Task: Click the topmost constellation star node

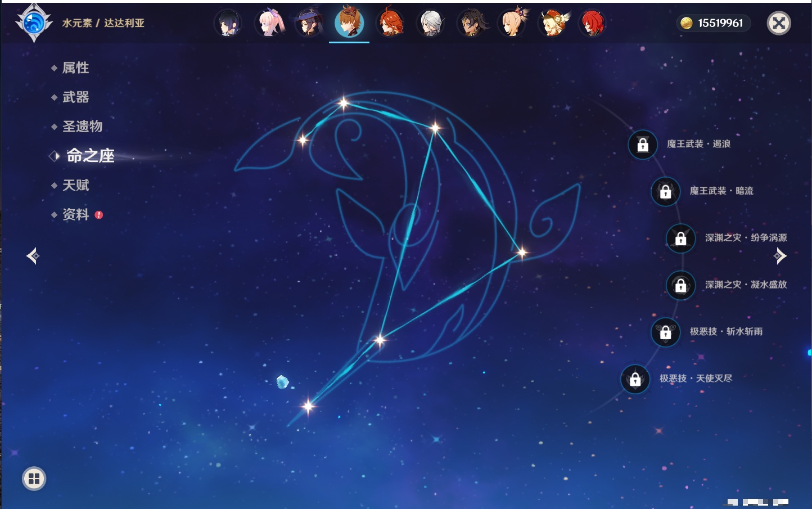Action: pyautogui.click(x=343, y=103)
